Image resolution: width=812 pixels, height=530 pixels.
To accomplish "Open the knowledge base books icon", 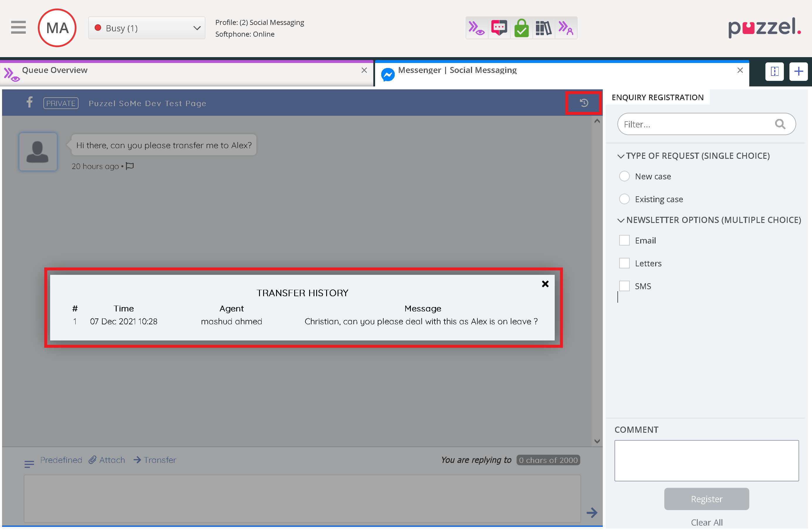I will (544, 28).
